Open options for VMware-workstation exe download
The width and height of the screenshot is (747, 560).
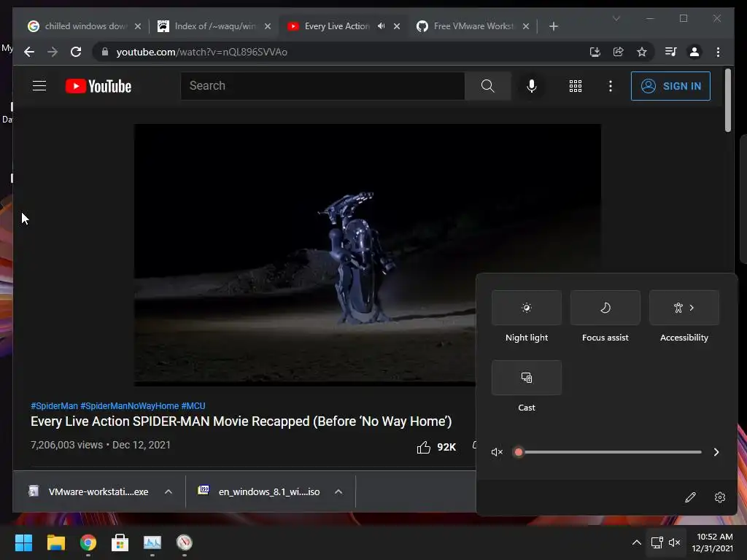[169, 491]
